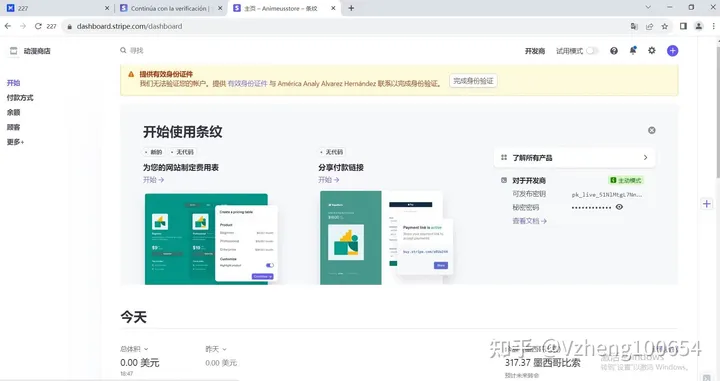The image size is (720, 381).
Task: Expand the 昨天 comparison dropdown
Action: (216, 349)
